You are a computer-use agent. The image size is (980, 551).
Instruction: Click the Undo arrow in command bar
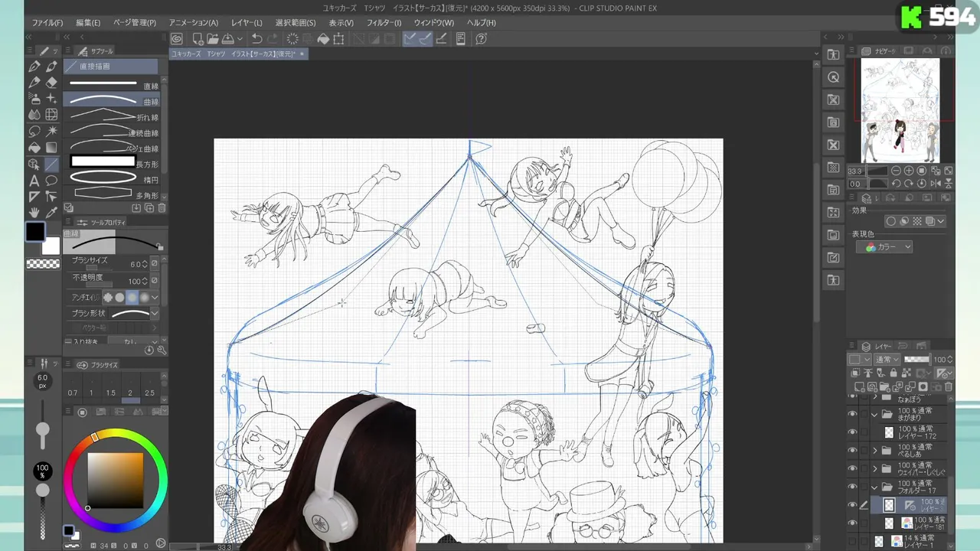257,39
